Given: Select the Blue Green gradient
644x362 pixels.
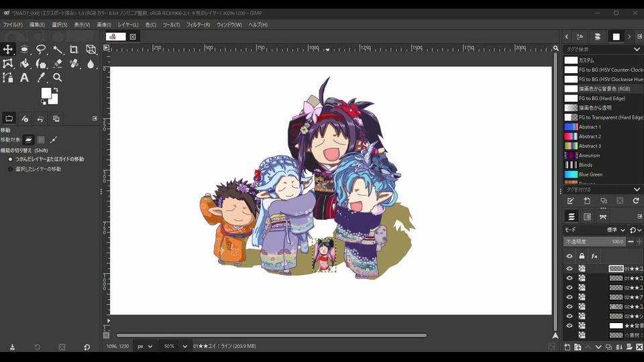Looking at the screenshot, I should [603, 174].
